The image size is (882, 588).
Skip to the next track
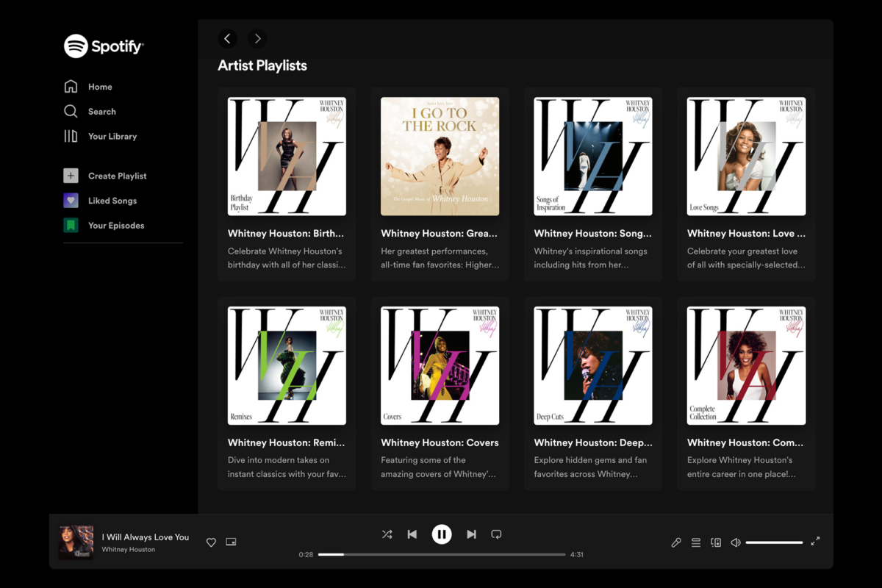pyautogui.click(x=471, y=534)
